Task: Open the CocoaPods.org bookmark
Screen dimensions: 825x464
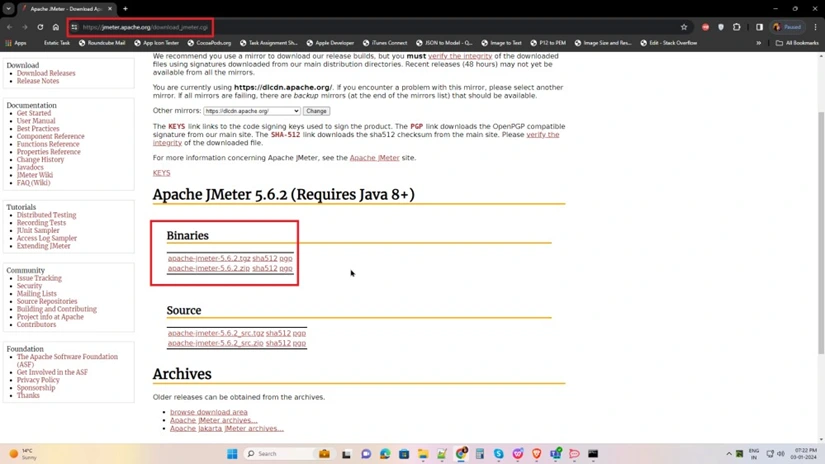Action: pyautogui.click(x=209, y=43)
